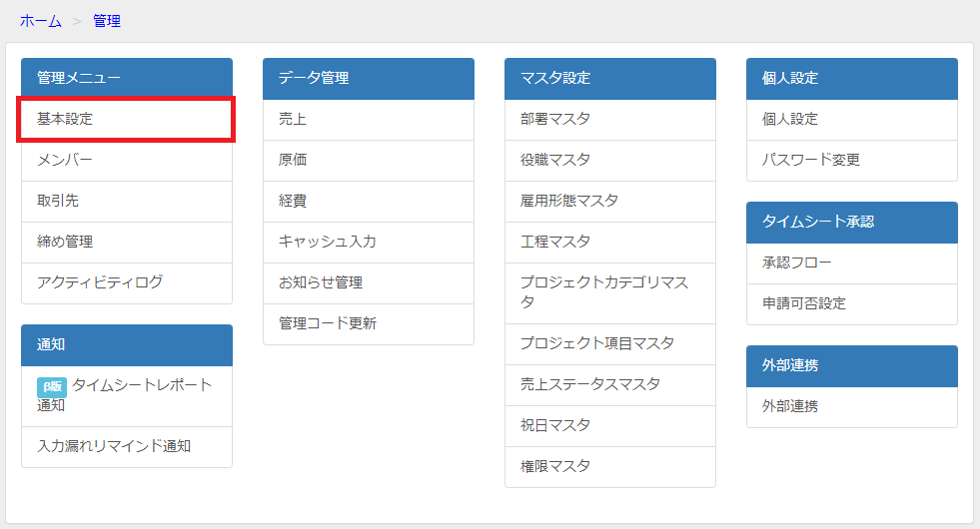Viewport: 980px width, 529px height.
Task: View the アクティビティログ
Action: [127, 282]
